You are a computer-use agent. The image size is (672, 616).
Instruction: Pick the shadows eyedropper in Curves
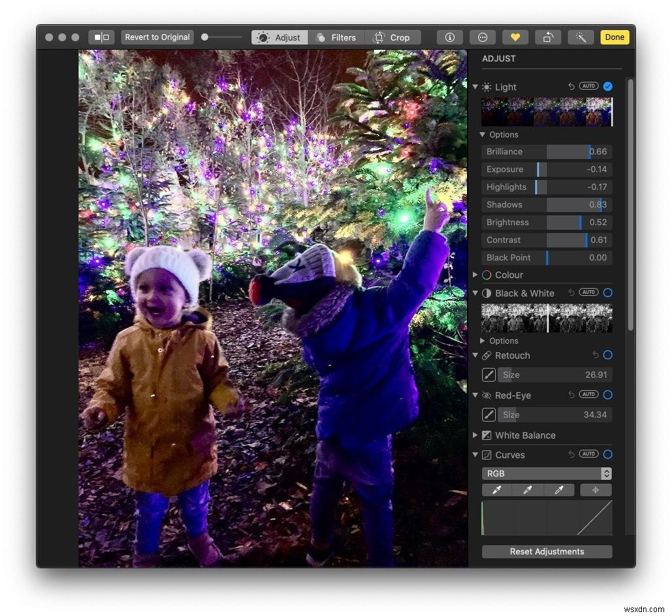pyautogui.click(x=496, y=490)
